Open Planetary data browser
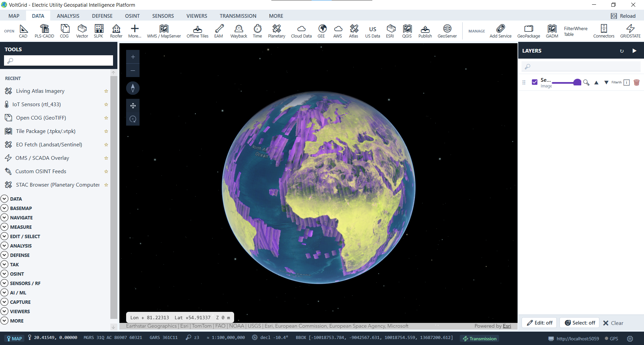644x345 pixels. click(x=277, y=31)
